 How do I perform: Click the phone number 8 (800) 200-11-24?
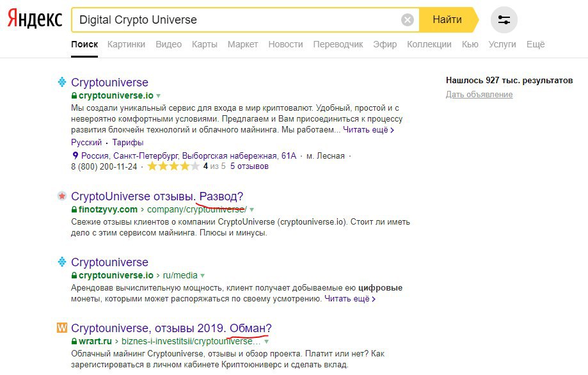point(104,166)
